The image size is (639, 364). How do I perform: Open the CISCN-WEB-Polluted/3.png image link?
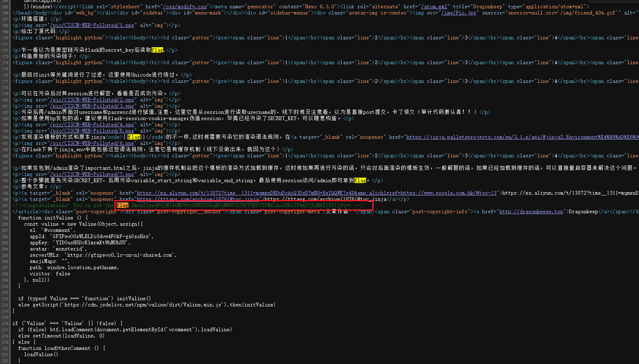click(92, 106)
